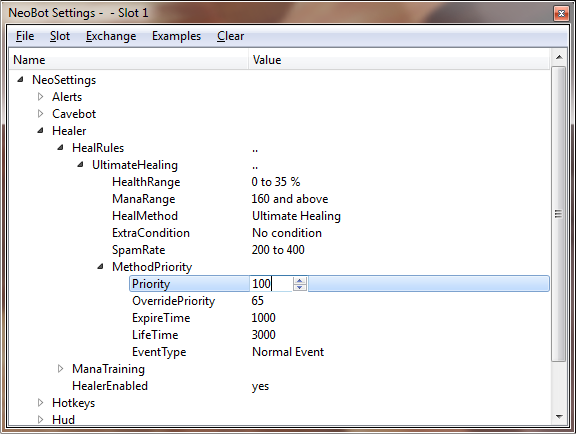This screenshot has width=576, height=434.
Task: Click the 'Normal Event' value
Action: (288, 352)
